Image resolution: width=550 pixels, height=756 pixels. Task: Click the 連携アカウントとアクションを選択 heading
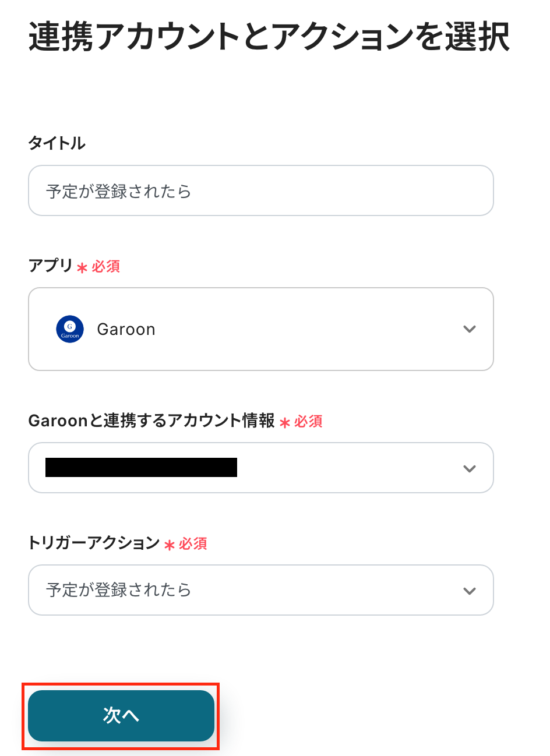pos(269,37)
